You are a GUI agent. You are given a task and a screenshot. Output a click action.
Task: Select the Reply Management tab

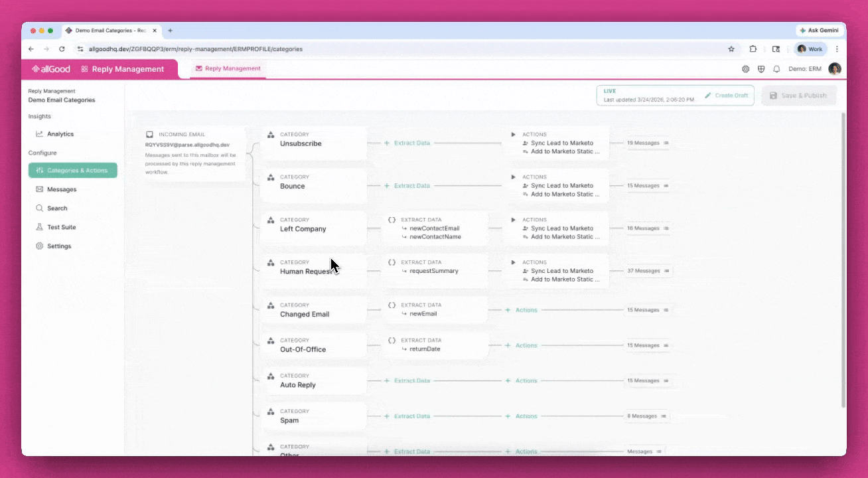228,68
